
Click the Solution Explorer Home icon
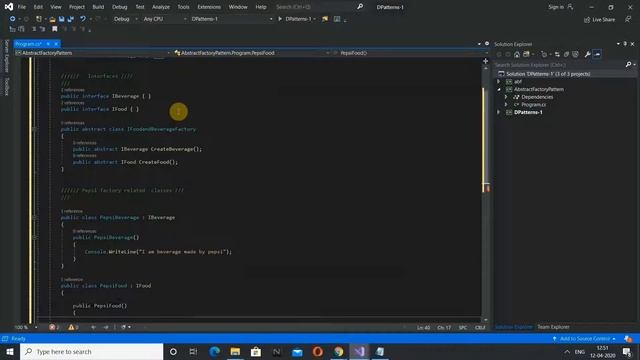(x=517, y=54)
